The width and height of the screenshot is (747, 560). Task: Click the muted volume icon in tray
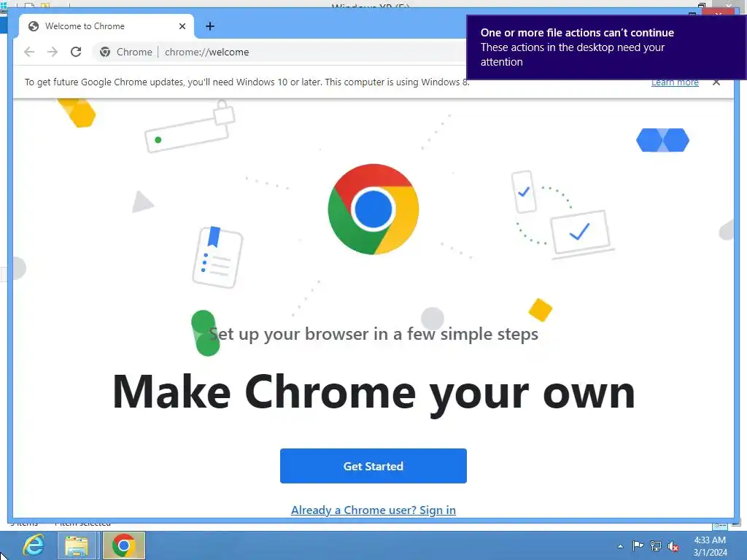click(x=673, y=546)
